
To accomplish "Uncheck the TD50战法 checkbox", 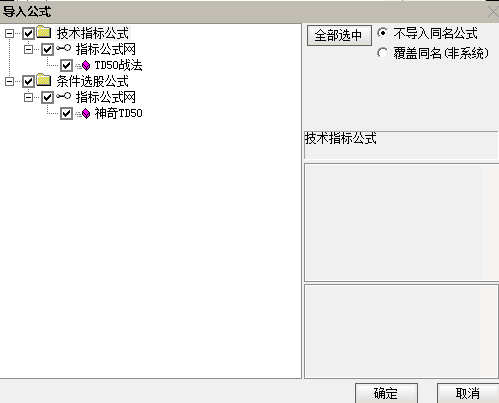I will pos(66,65).
